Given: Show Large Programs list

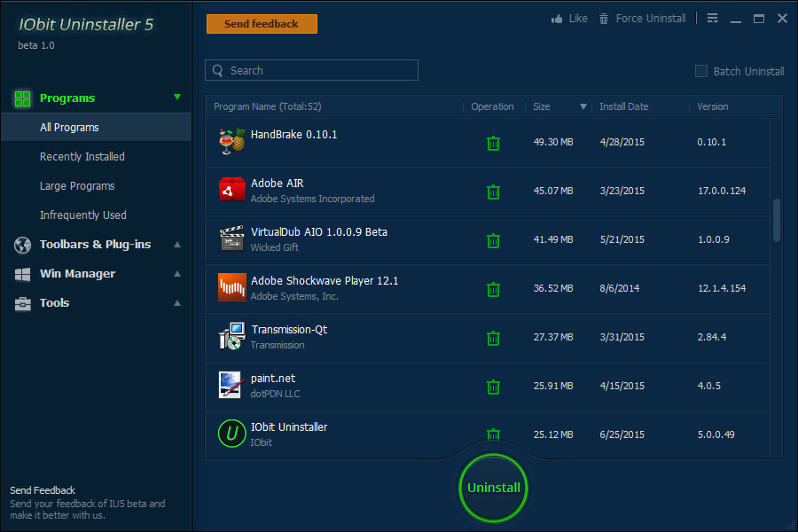Looking at the screenshot, I should (77, 186).
